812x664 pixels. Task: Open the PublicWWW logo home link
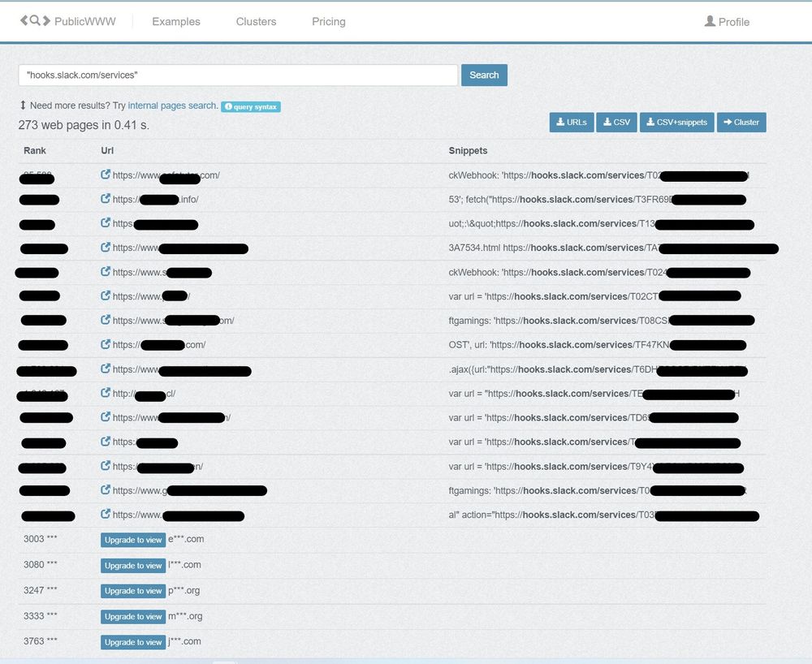click(x=68, y=21)
